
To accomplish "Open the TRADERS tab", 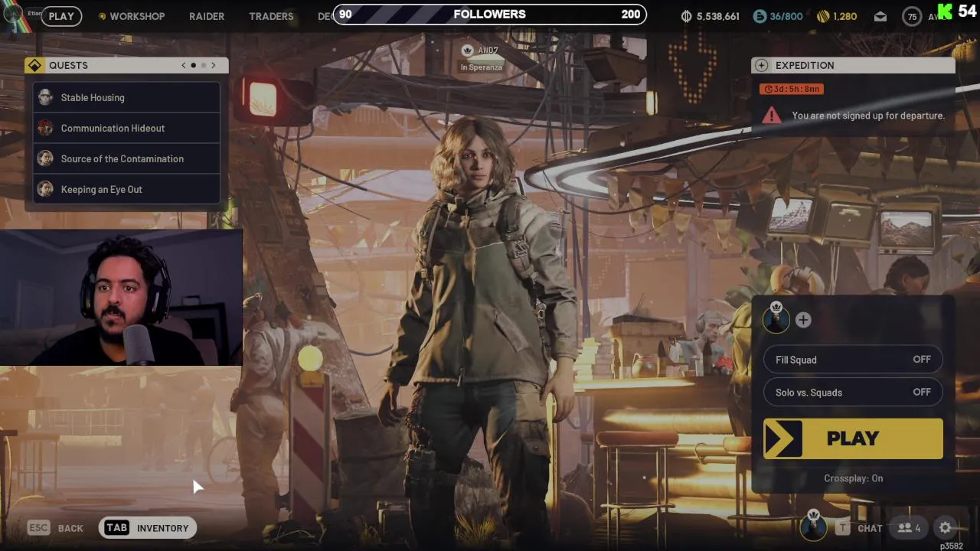I will click(x=271, y=16).
